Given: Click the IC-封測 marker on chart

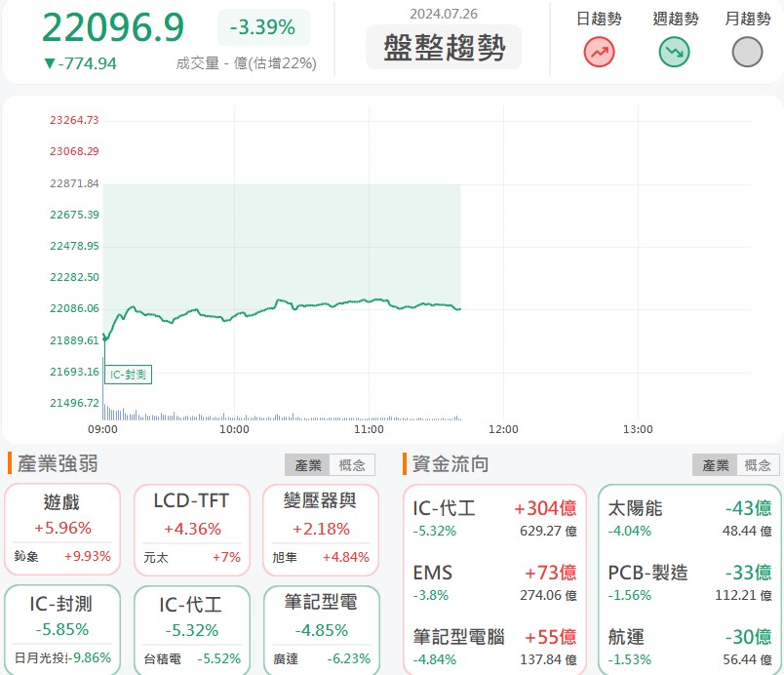Looking at the screenshot, I should pyautogui.click(x=128, y=375).
